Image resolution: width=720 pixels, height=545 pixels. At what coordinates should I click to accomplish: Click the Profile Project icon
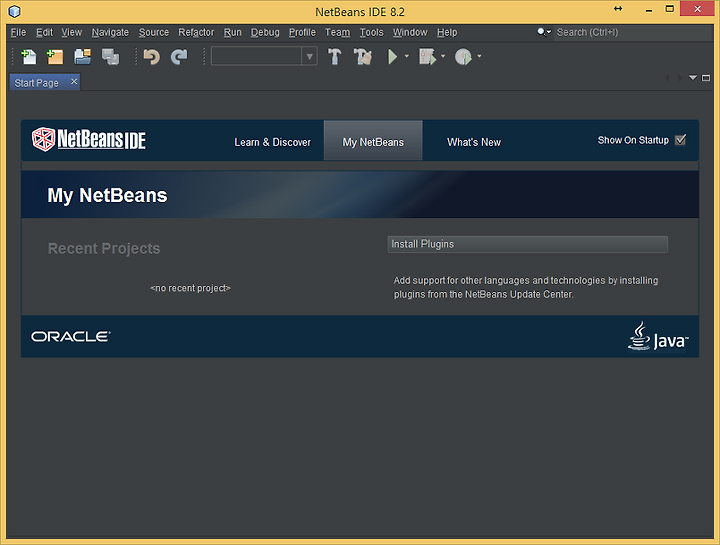pos(463,56)
